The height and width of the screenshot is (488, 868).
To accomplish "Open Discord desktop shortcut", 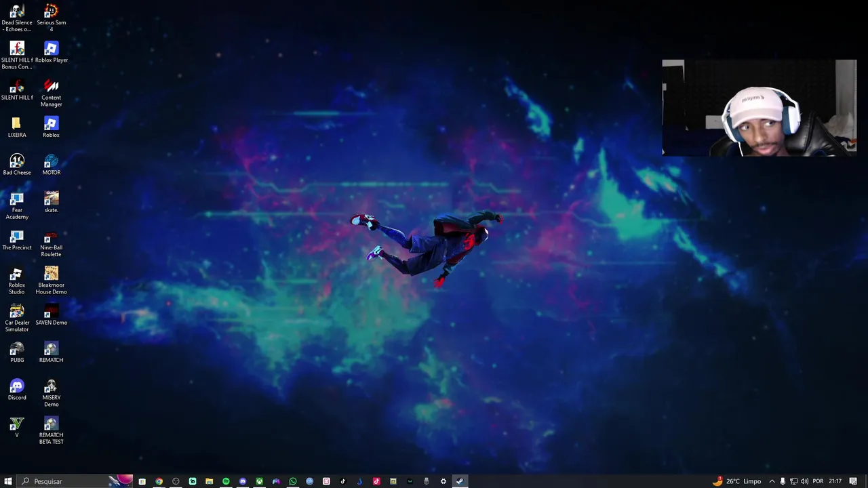I will 17,389.
